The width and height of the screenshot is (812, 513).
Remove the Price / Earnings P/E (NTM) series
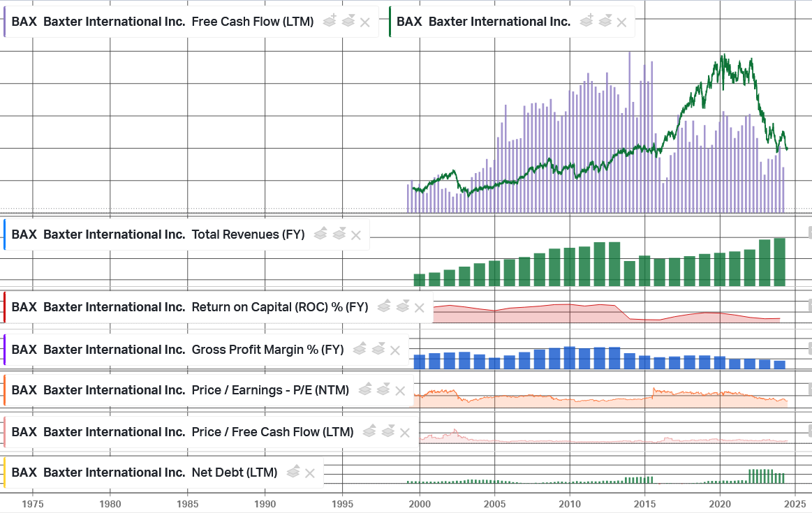point(400,391)
